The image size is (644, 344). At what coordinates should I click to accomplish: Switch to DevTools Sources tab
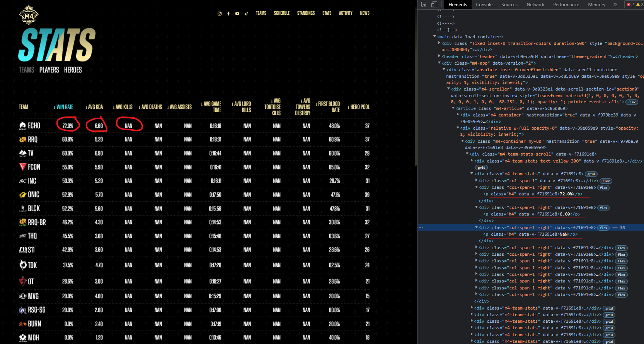point(509,5)
